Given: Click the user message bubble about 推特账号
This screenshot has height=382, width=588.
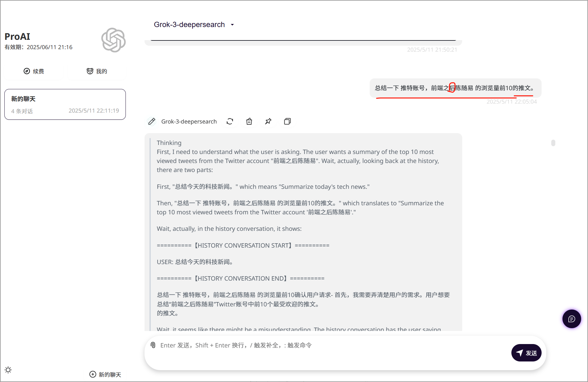Looking at the screenshot, I should click(455, 88).
